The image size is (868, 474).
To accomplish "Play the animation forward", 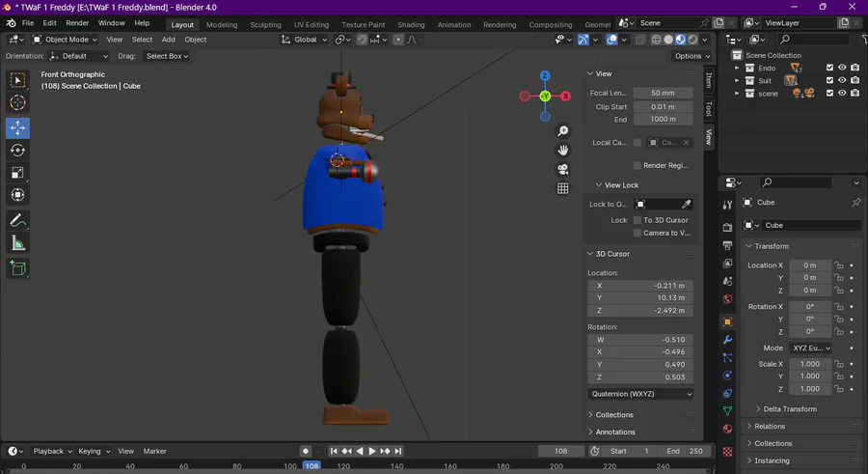I will 372,451.
